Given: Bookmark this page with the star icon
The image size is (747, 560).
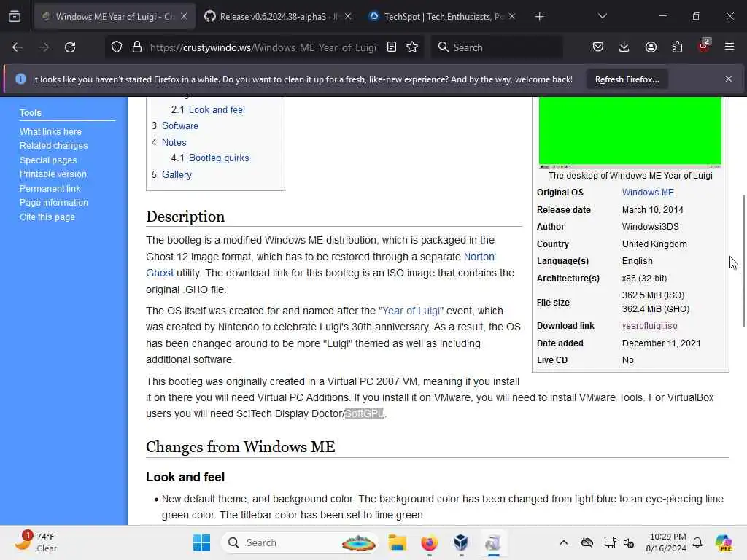Looking at the screenshot, I should (x=412, y=47).
